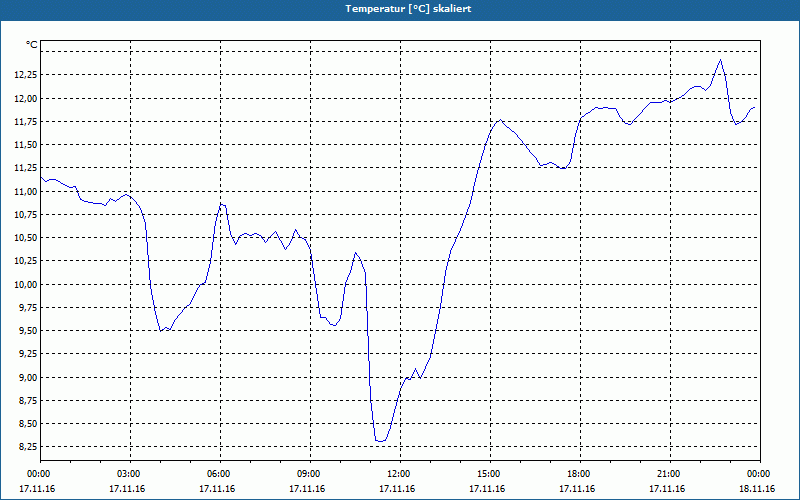Screen dimensions: 800x500
Task: Click the '10,00' y-axis value
Action: (x=26, y=284)
